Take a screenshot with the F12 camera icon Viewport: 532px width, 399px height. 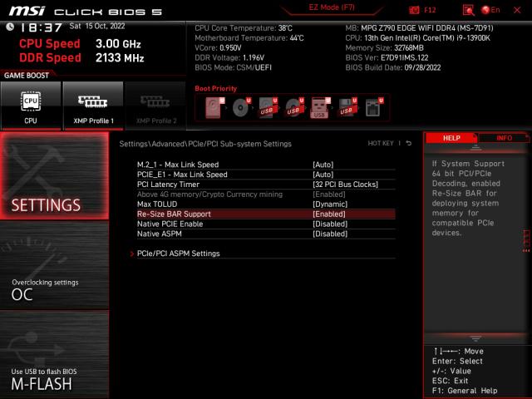click(x=414, y=10)
